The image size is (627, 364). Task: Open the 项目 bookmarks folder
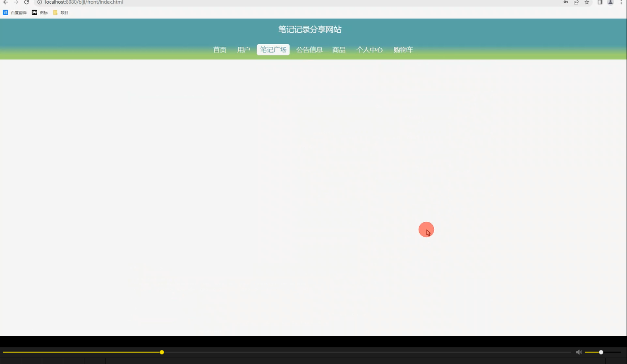61,12
